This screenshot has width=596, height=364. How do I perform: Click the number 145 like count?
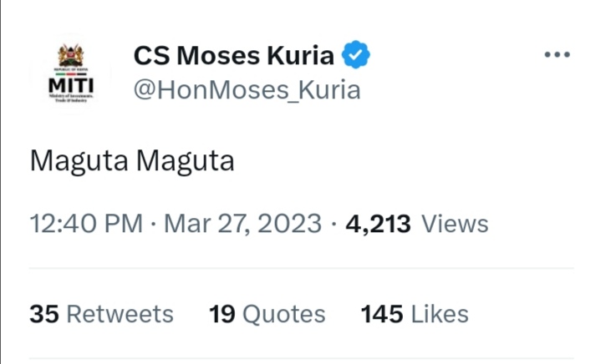pyautogui.click(x=382, y=314)
